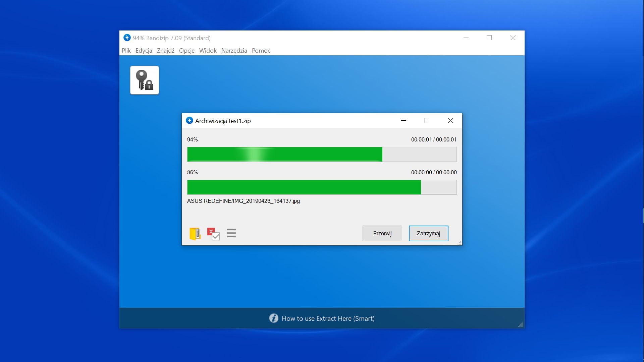
Task: Click the info icon in the bottom banner
Action: [x=274, y=318]
